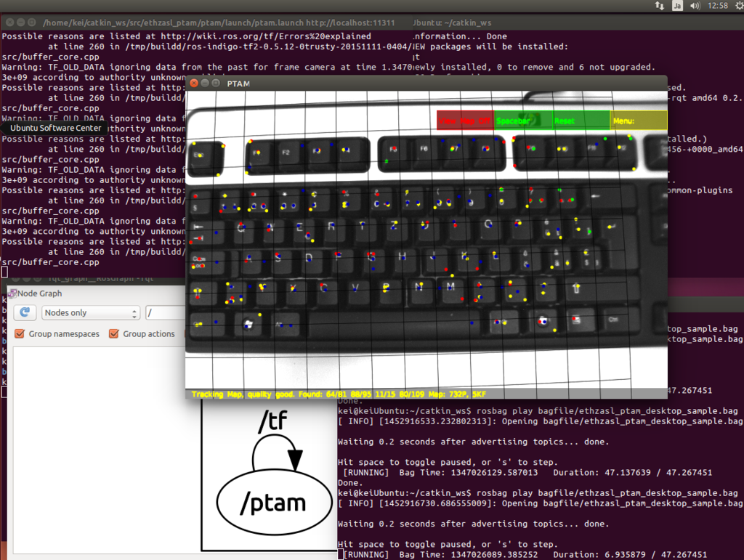The image size is (744, 560).
Task: Click 'ommon-plugins' text in right terminal
Action: point(700,190)
